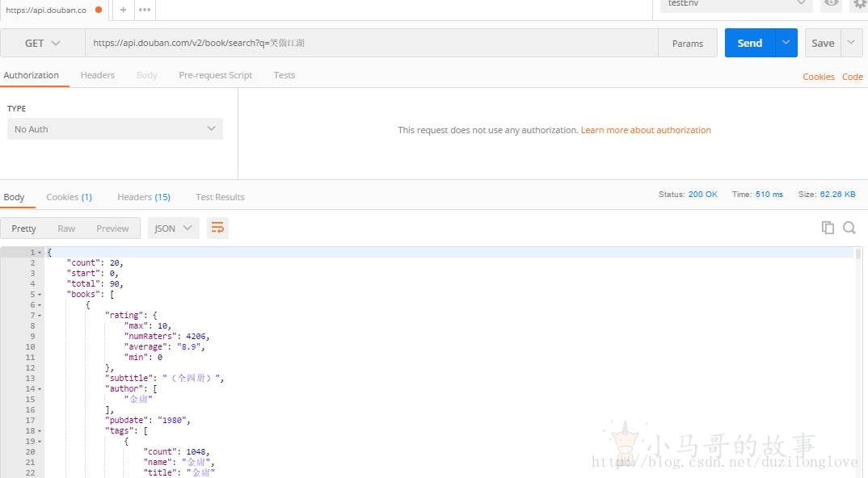868x478 pixels.
Task: Click the "numRaters": 4206 line
Action: [166, 337]
